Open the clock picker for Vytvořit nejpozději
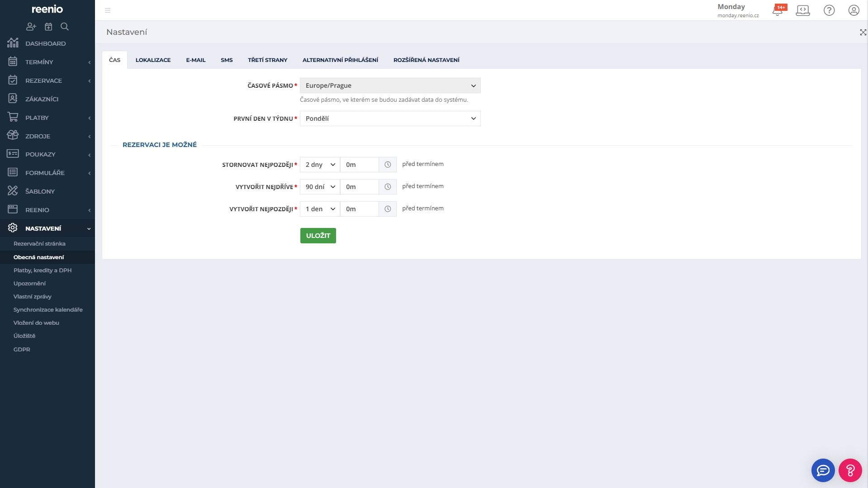 (x=388, y=209)
